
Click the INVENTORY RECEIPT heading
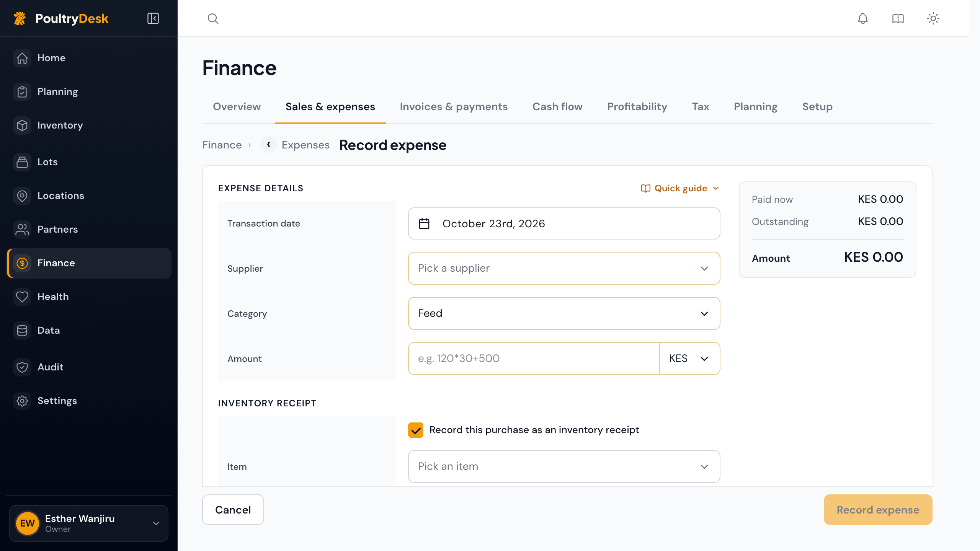pos(267,403)
